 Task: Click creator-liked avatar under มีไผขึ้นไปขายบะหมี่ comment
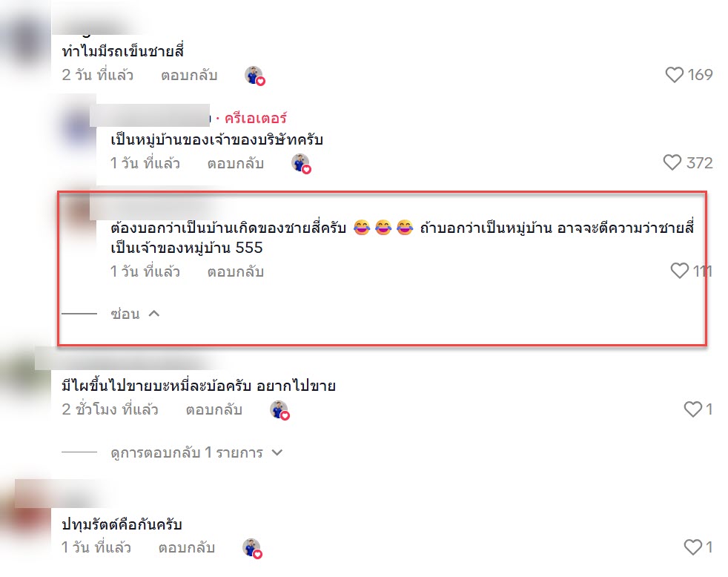[279, 409]
